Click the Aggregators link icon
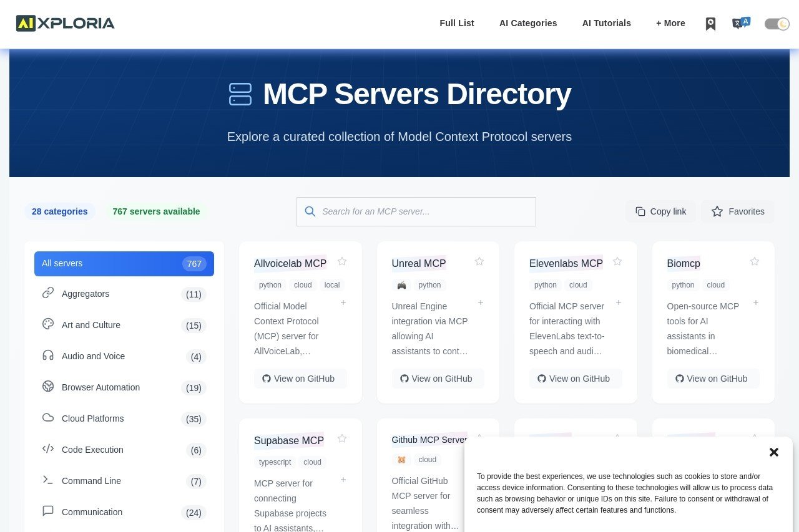 48,293
